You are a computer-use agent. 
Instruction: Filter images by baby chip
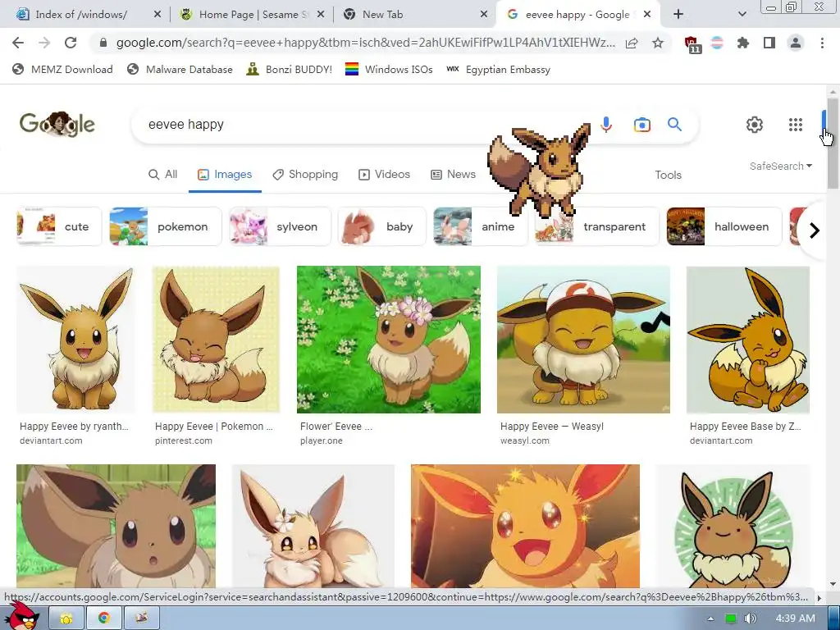(x=382, y=226)
